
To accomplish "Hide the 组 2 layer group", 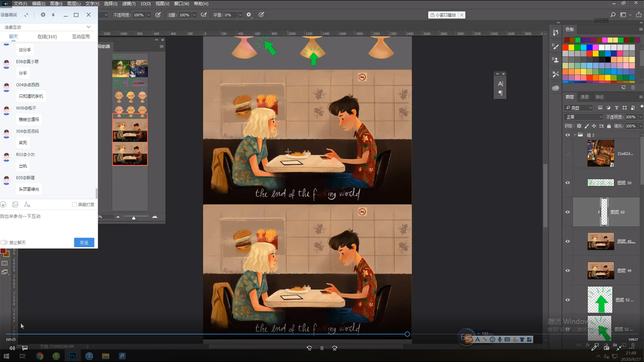I will (x=568, y=135).
